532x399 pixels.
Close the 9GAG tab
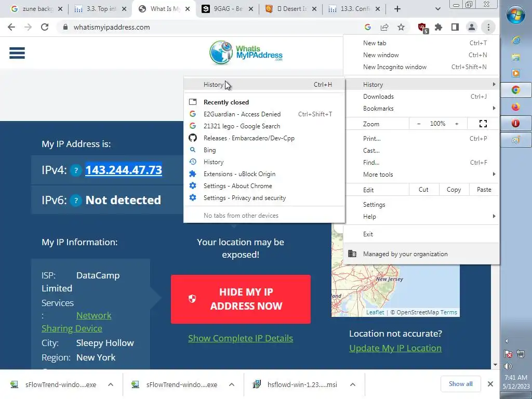(x=251, y=9)
